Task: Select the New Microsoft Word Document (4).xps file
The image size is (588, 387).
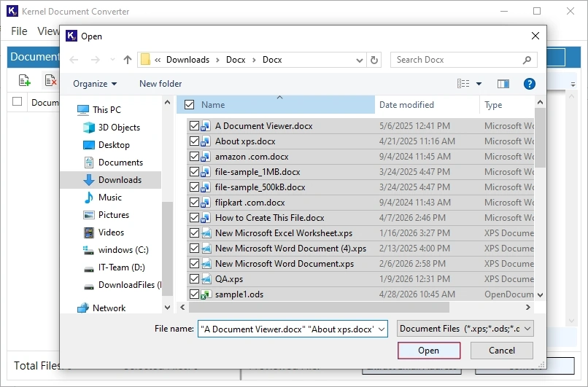Action: pyautogui.click(x=360, y=249)
